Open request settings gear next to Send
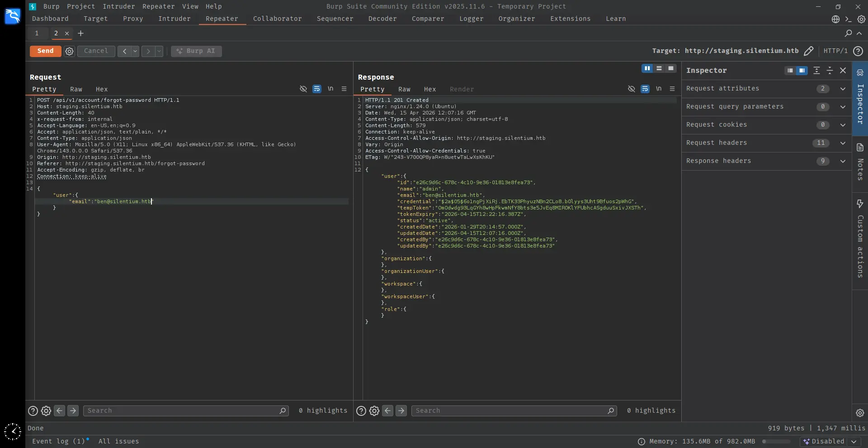 pyautogui.click(x=69, y=51)
